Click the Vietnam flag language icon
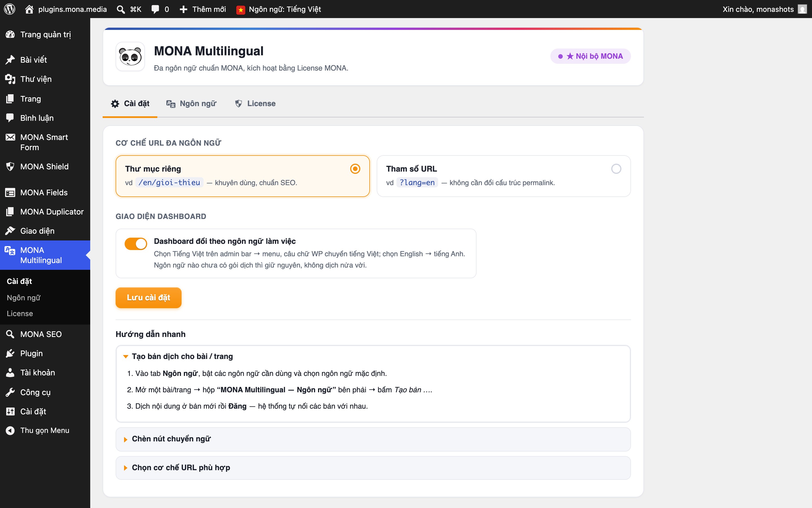Viewport: 812px width, 508px height. pos(240,10)
